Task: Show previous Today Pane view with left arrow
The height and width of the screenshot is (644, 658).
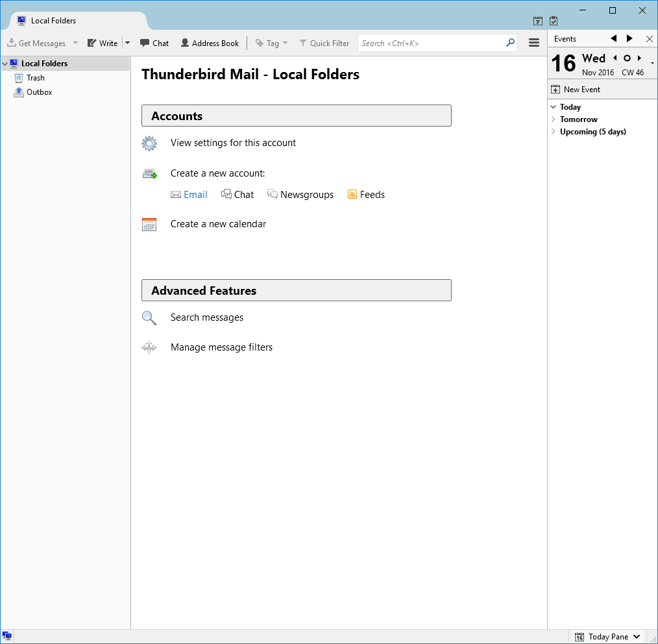Action: (x=614, y=38)
